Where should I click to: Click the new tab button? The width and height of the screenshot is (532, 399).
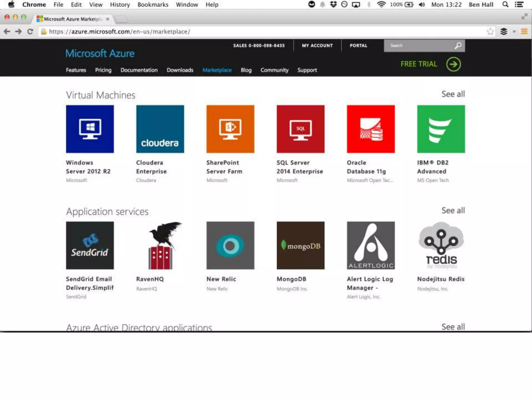[121, 19]
